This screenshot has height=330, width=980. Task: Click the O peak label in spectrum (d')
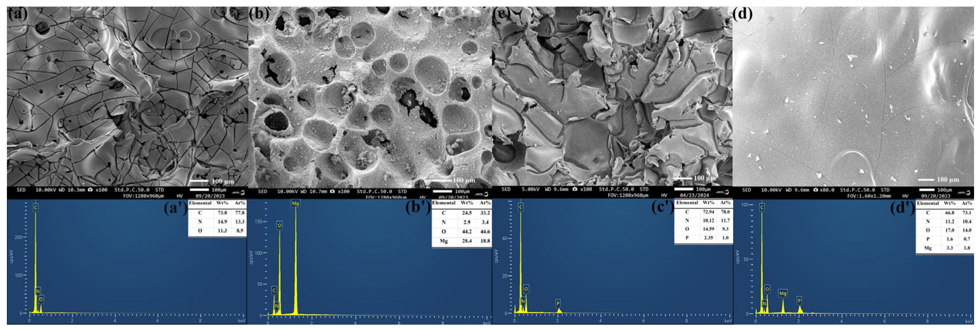click(767, 289)
